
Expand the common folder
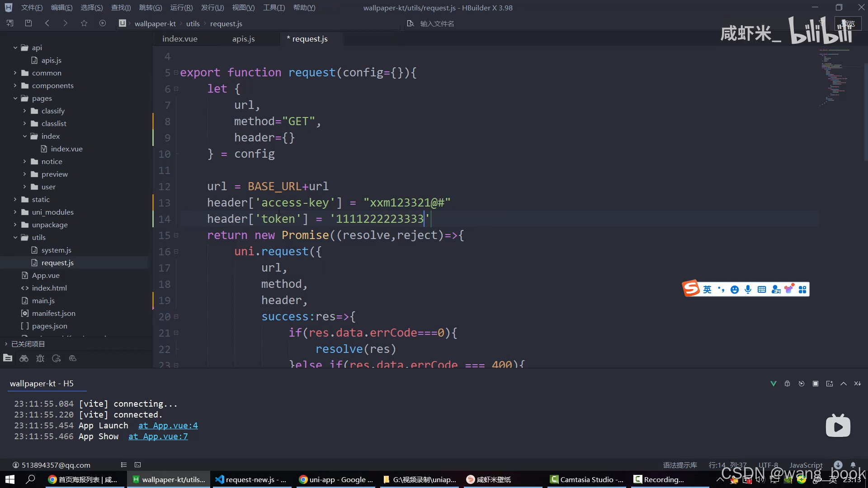pyautogui.click(x=15, y=73)
